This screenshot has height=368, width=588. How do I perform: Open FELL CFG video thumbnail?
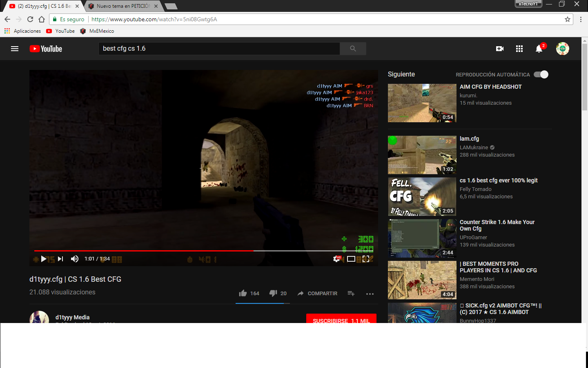click(x=422, y=197)
